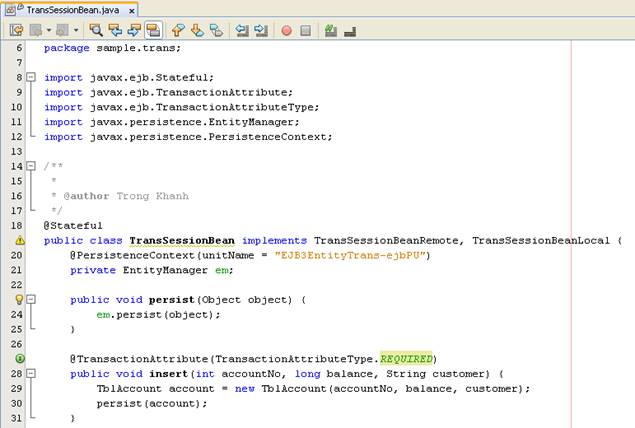The image size is (635, 428).
Task: Click import javax.persistence.EntityManager line
Action: coord(172,122)
